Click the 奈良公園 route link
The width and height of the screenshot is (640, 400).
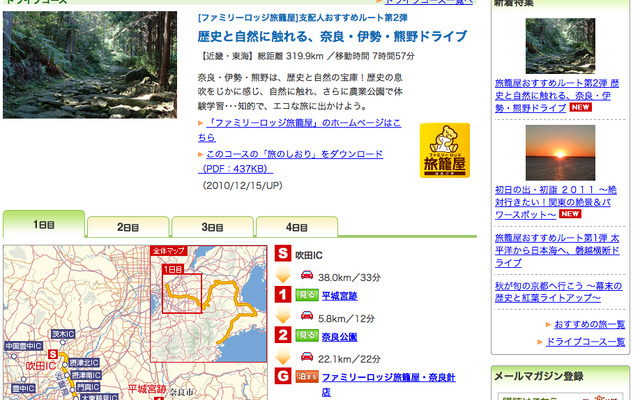click(x=340, y=337)
